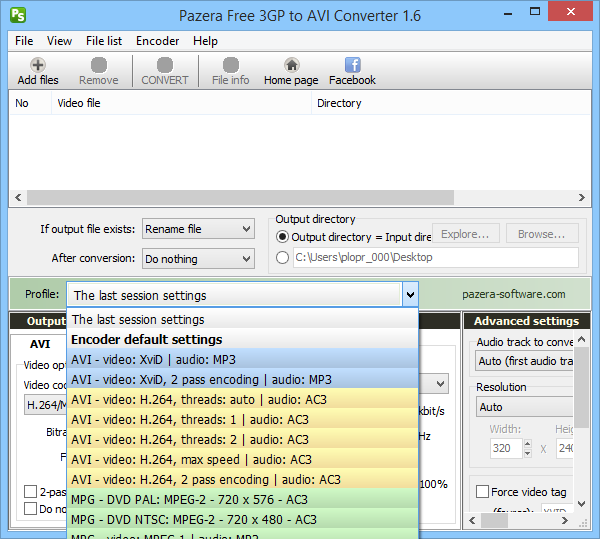Click the Advanced settings vertical scrollbar thumb
Image resolution: width=600 pixels, height=539 pixels.
pyautogui.click(x=582, y=387)
